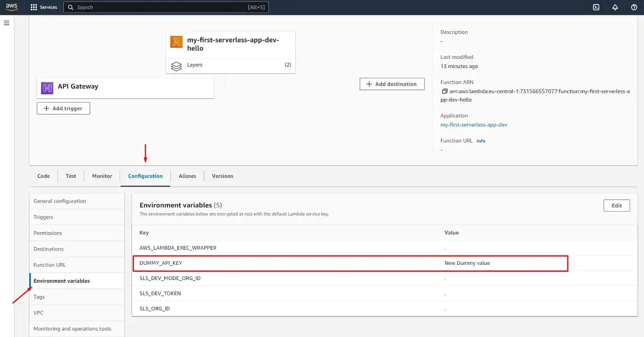
Task: Click the Add trigger button
Action: 63,109
